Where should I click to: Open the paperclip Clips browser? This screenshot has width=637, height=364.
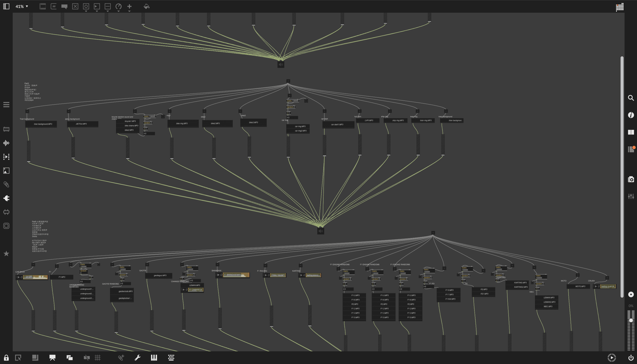[6, 184]
